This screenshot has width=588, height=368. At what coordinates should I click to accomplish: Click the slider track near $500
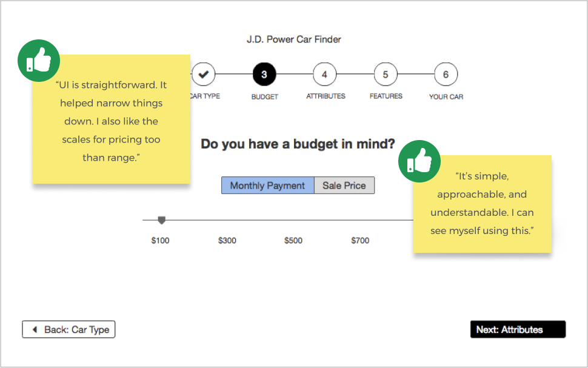pos(293,220)
